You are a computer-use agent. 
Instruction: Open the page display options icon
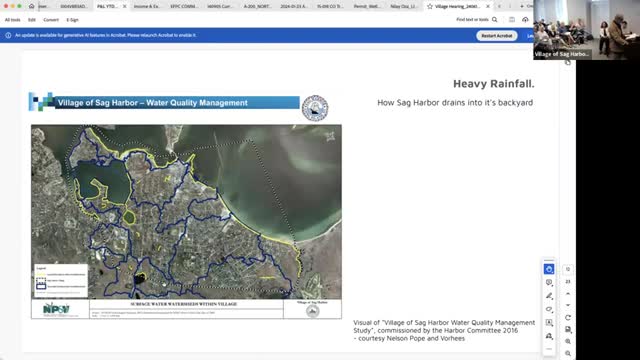tap(568, 329)
